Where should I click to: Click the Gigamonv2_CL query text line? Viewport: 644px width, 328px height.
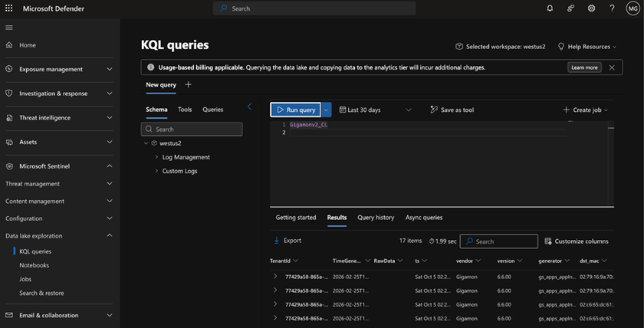pos(309,124)
